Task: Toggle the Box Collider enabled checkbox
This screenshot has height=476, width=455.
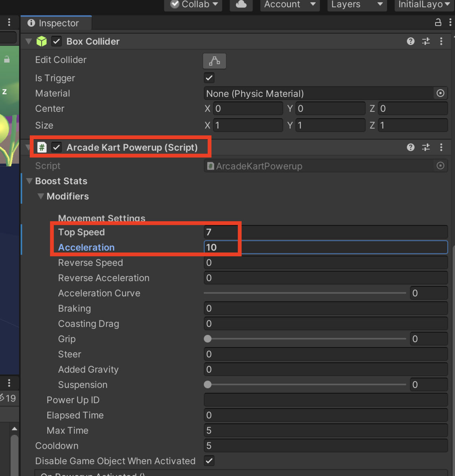Action: (x=56, y=41)
